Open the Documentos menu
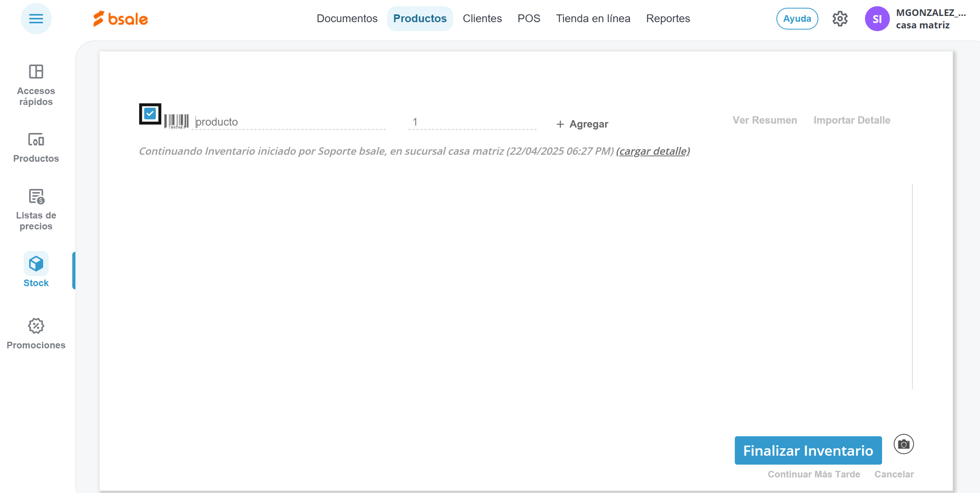Screen dimensions: 980x493 [347, 19]
